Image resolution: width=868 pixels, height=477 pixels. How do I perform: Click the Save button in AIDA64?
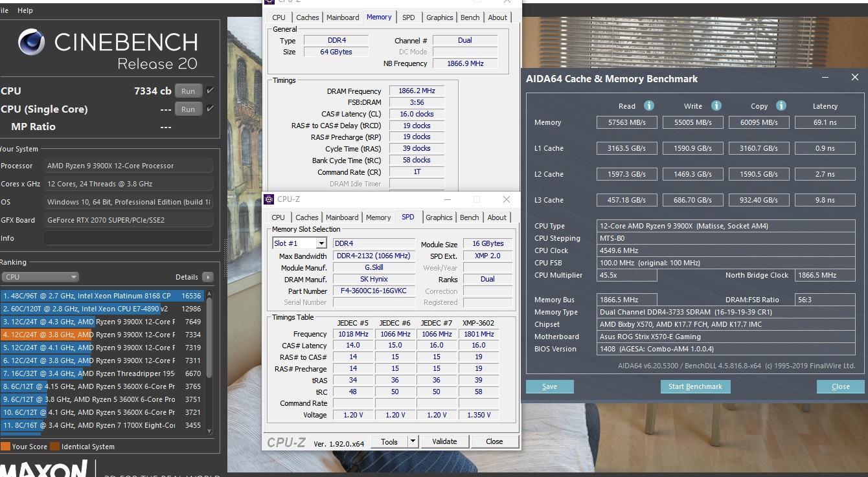coord(549,386)
